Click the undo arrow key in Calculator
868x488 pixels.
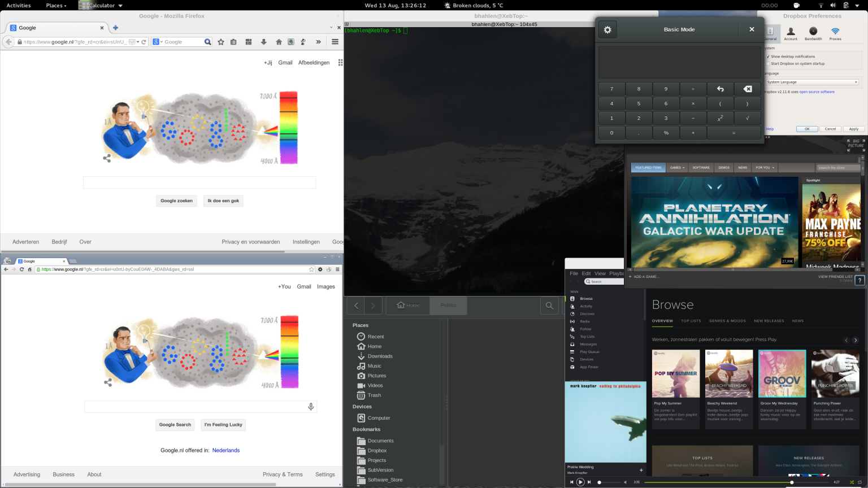[720, 89]
